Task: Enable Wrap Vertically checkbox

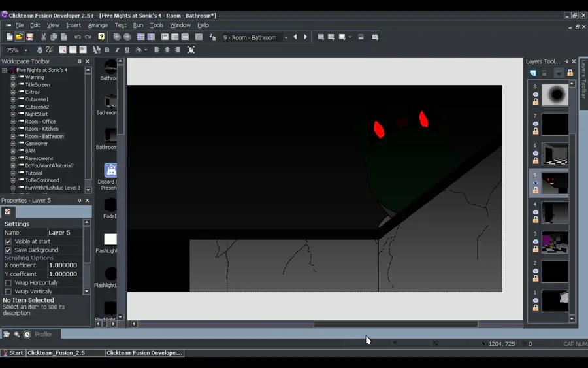Action: [8, 292]
